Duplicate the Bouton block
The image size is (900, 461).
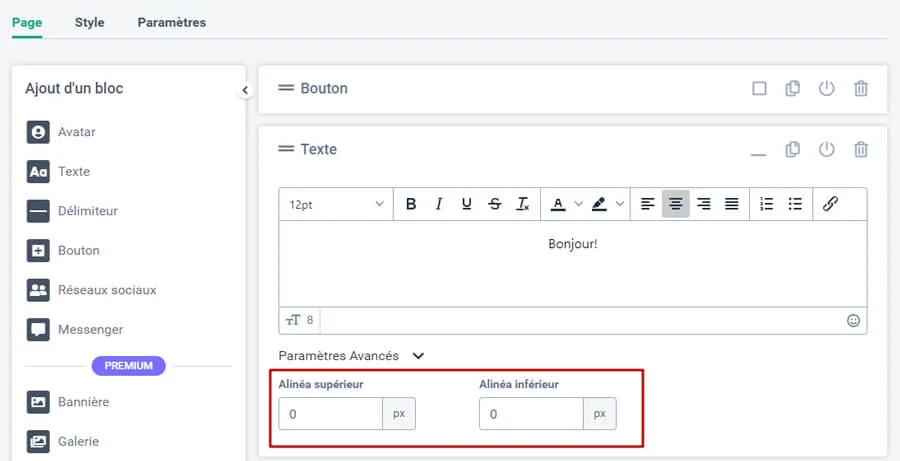coord(793,88)
